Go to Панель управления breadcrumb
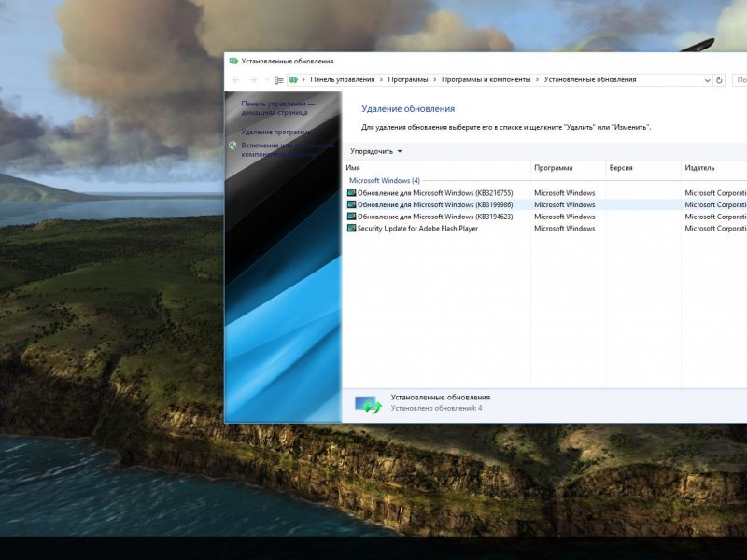This screenshot has width=747, height=560. 343,80
